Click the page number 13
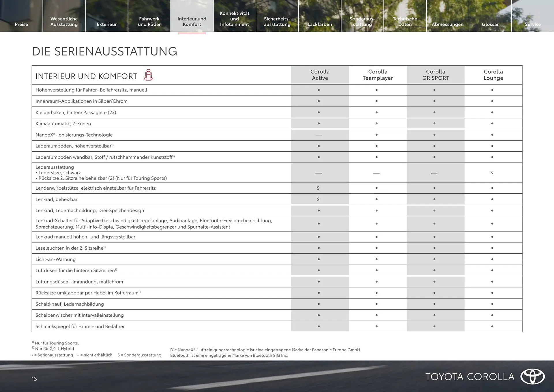Image resolution: width=554 pixels, height=392 pixels. 34,378
